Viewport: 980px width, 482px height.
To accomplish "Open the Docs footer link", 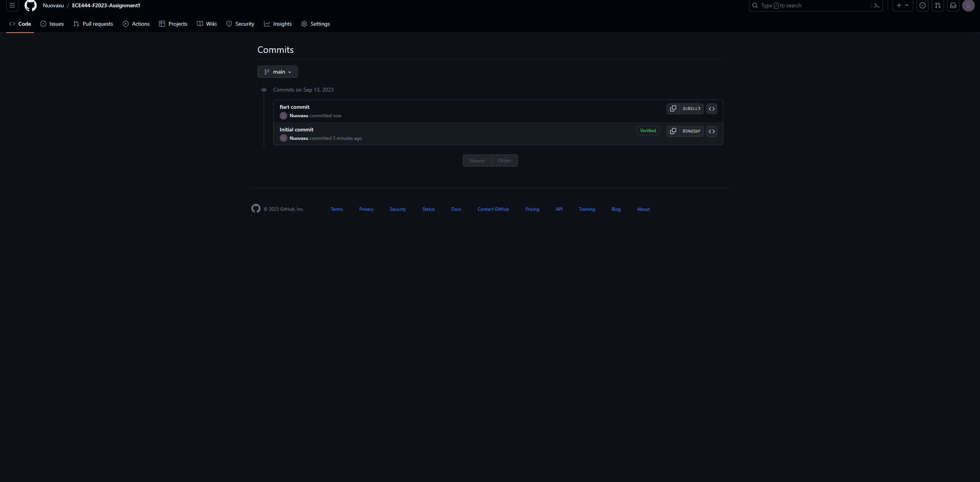I will [x=456, y=209].
